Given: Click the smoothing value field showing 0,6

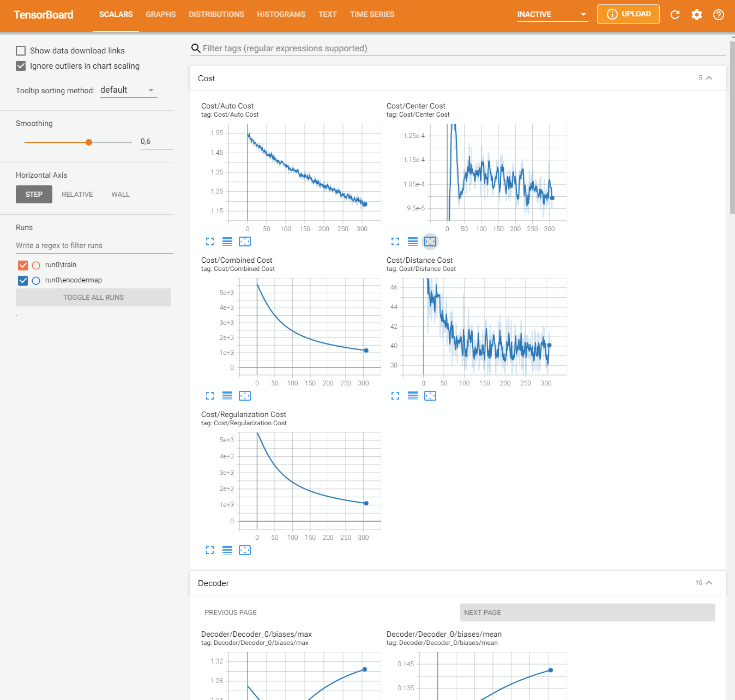Looking at the screenshot, I should coord(156,142).
